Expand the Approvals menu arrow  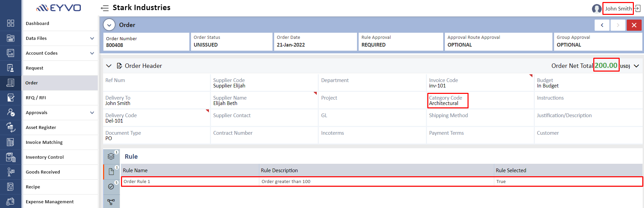(92, 113)
